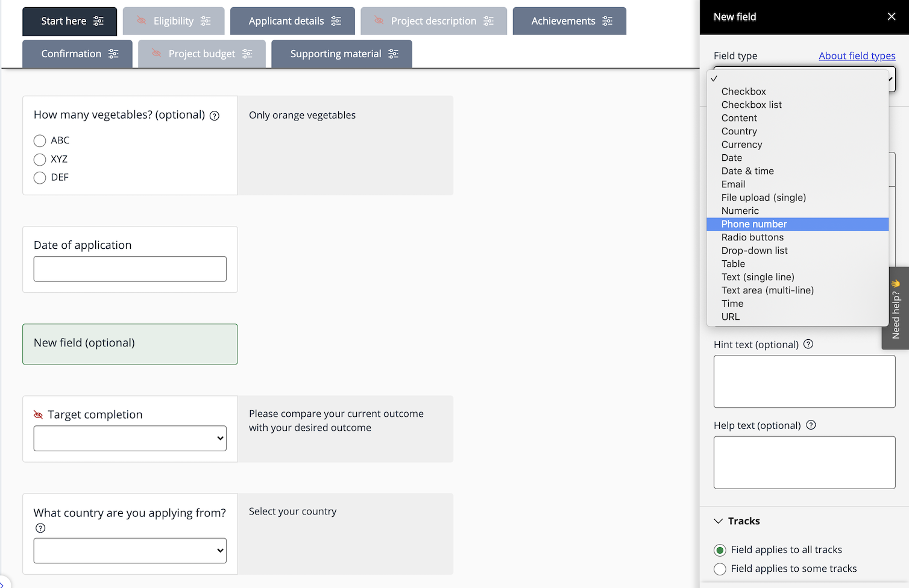Click hidden eye icon on Target completion
The width and height of the screenshot is (909, 588).
click(x=38, y=414)
